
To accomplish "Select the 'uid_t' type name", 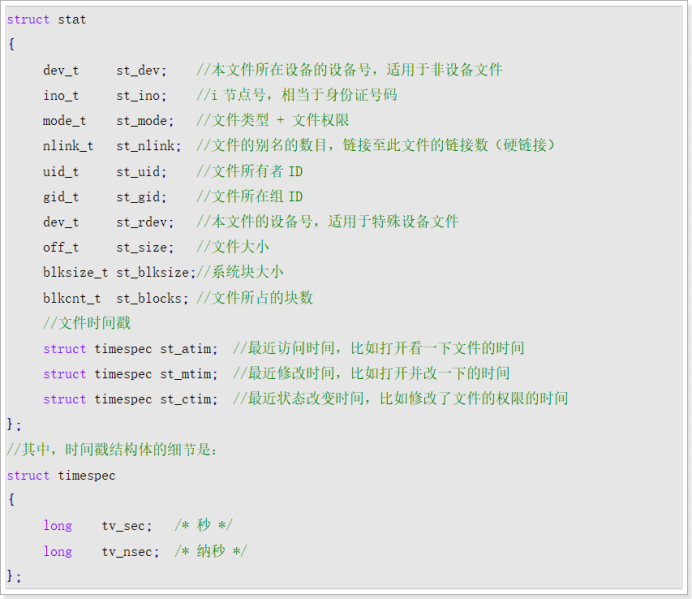I will pos(61,171).
